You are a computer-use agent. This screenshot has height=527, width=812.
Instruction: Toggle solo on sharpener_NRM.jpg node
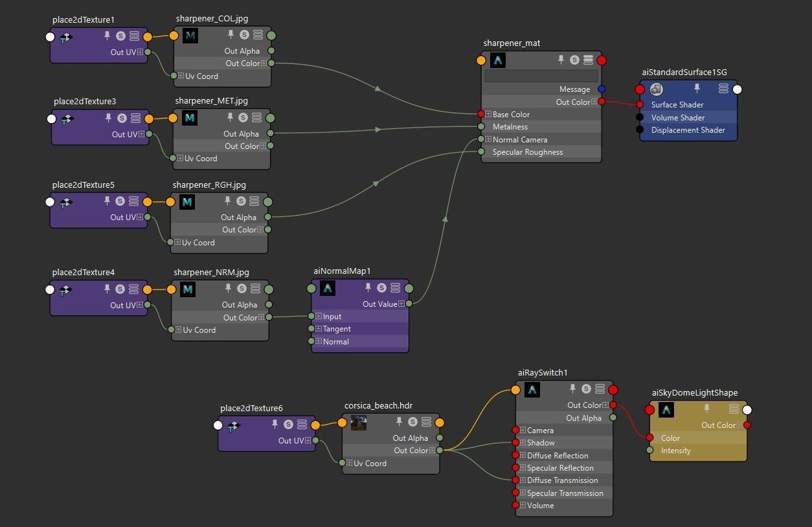click(x=242, y=289)
